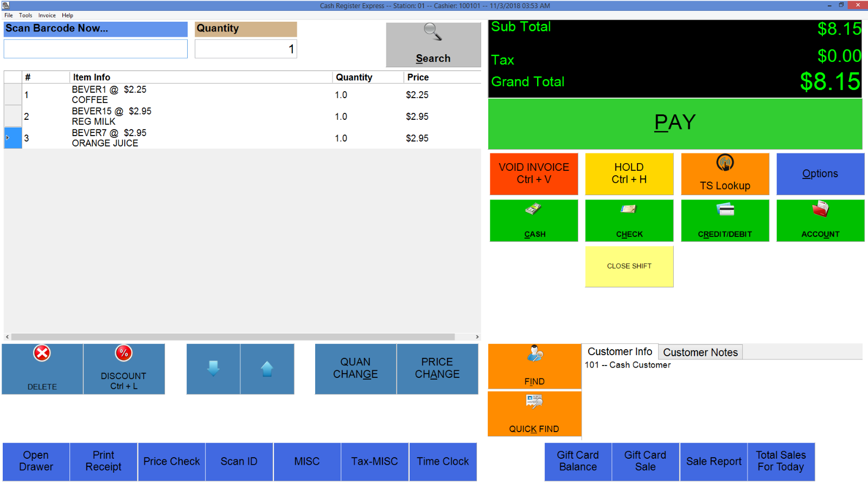Screen dimensions: 868x488
Task: Open the Invoice menu
Action: click(x=47, y=15)
